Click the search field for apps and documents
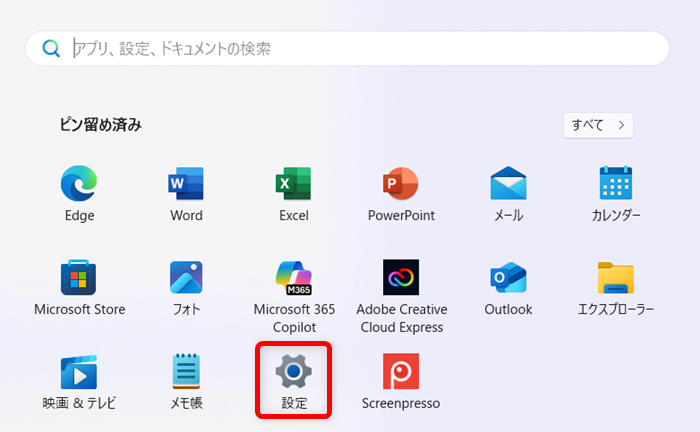This screenshot has height=432, width=700. 360,48
